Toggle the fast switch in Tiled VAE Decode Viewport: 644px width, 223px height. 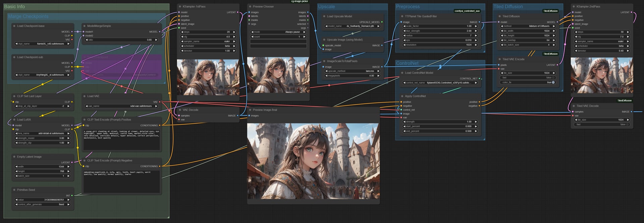628,124
